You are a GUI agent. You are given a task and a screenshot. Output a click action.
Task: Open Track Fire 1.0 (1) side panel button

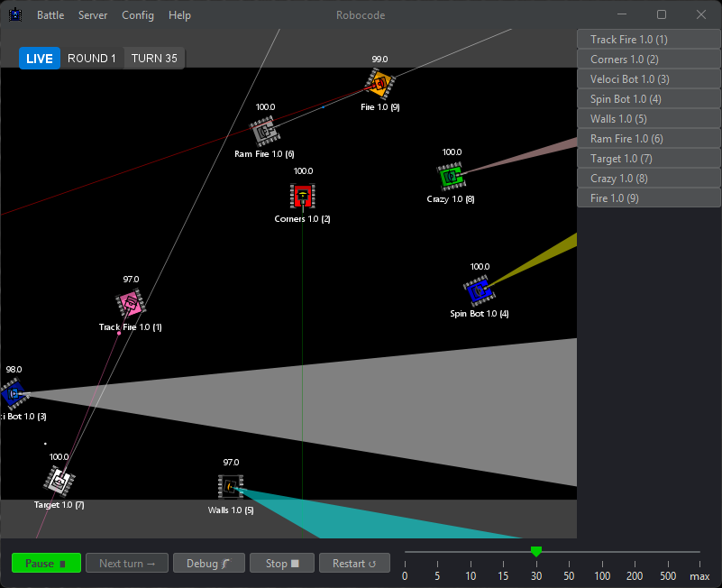(649, 39)
